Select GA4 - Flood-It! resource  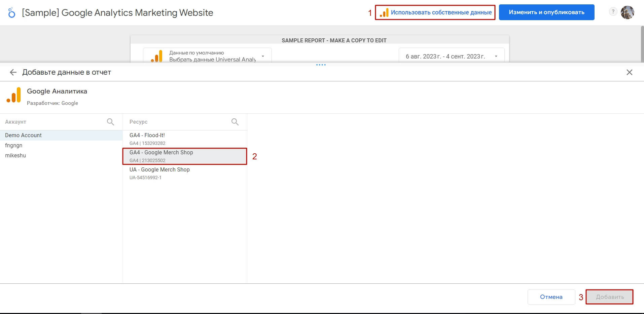(185, 139)
